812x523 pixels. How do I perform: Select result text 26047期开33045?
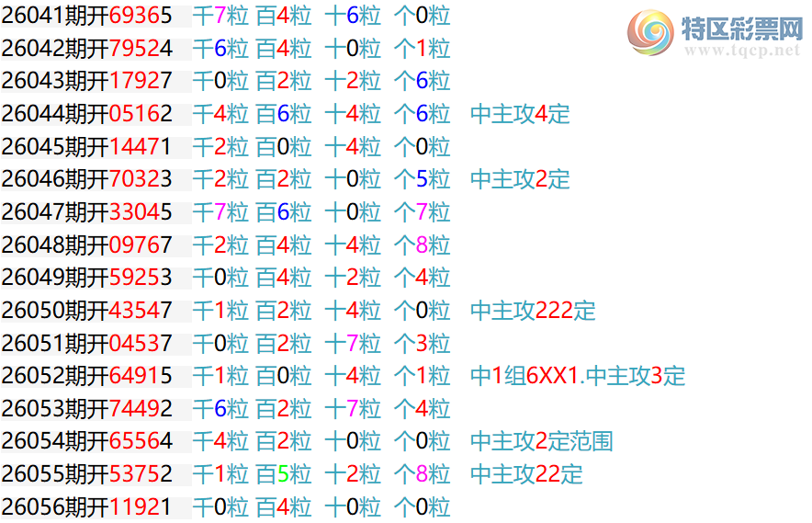86,212
